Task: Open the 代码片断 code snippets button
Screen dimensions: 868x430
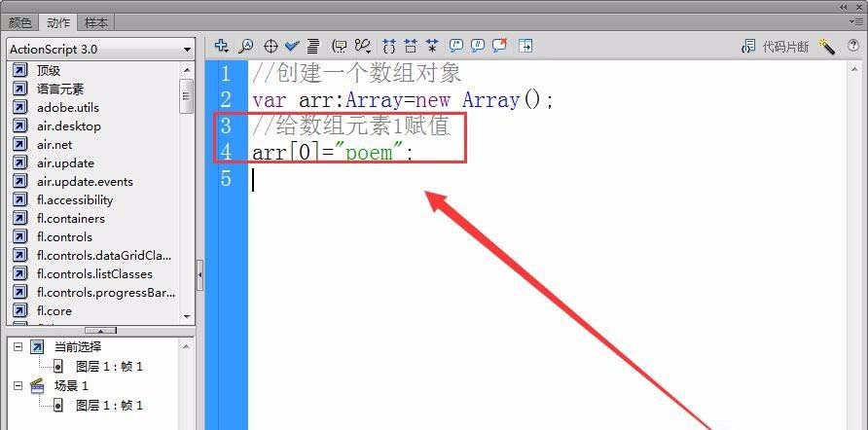Action: pos(775,47)
